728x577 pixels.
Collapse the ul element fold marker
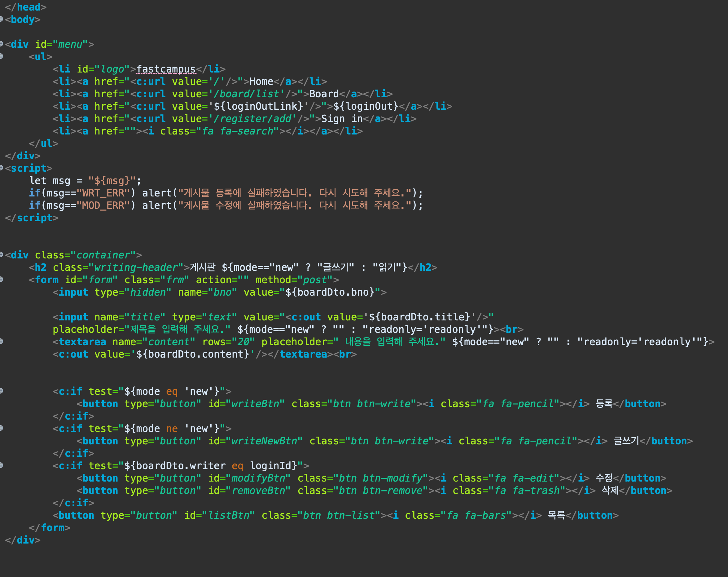pos(1,56)
